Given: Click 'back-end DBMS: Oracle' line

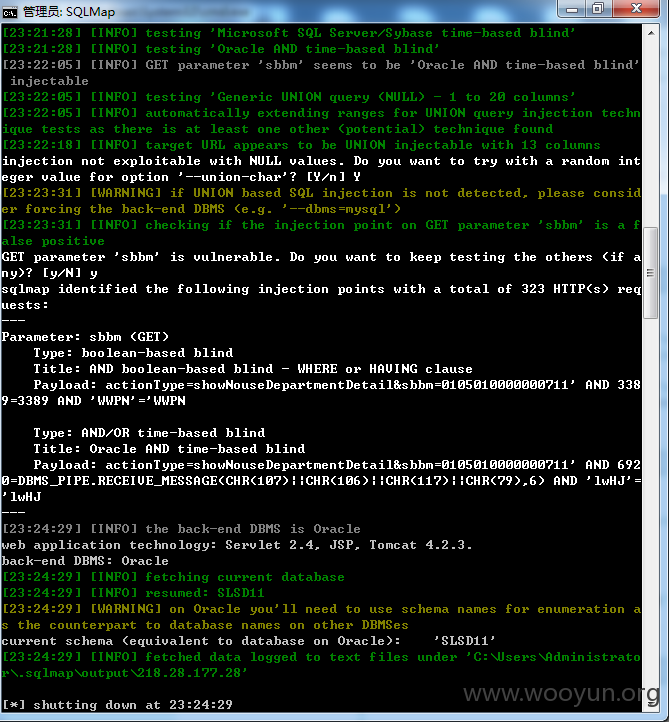Looking at the screenshot, I should [85, 561].
